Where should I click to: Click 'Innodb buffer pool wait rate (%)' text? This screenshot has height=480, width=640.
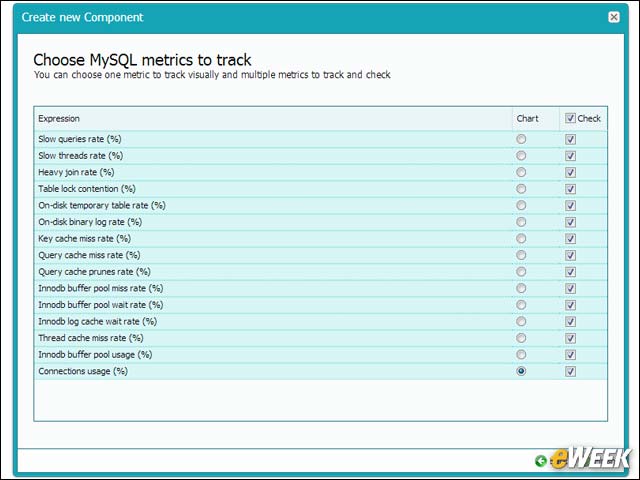pos(101,305)
